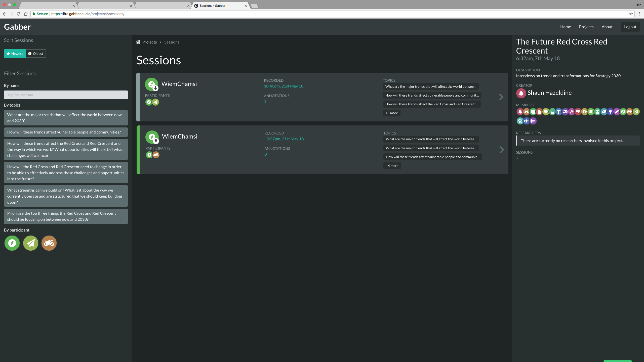
Task: Sort sessions by Oldest
Action: click(x=36, y=54)
